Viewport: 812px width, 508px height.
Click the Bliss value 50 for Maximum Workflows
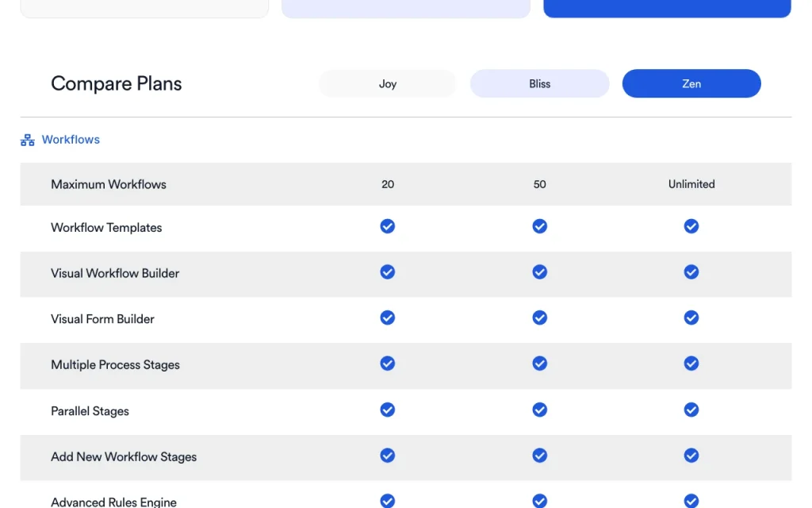(x=539, y=184)
